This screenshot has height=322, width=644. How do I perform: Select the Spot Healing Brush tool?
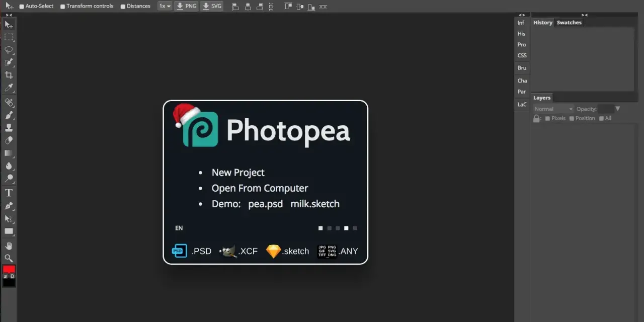click(x=9, y=103)
